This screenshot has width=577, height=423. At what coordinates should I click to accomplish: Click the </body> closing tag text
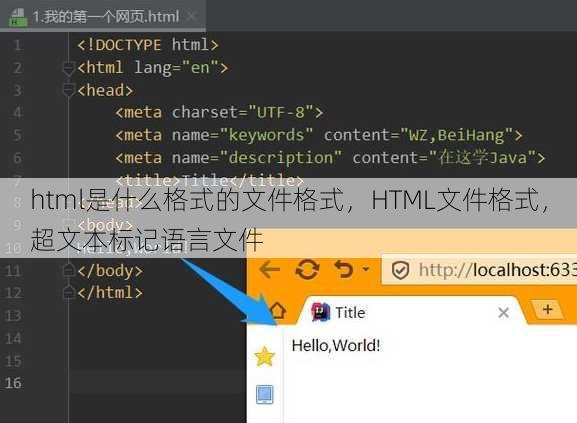point(110,271)
